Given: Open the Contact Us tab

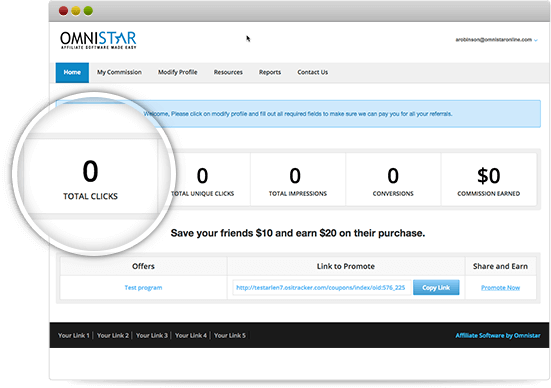Looking at the screenshot, I should tap(312, 72).
